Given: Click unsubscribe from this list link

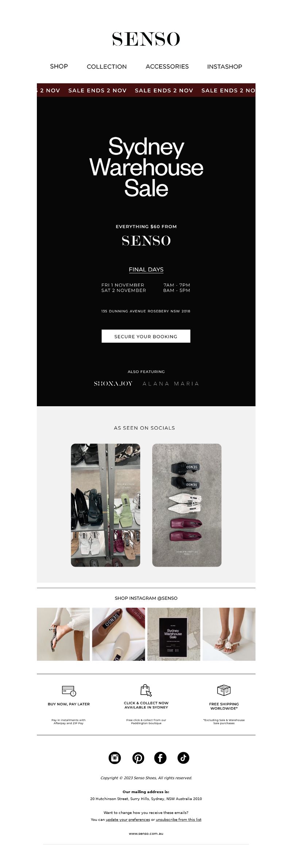Looking at the screenshot, I should point(178,819).
